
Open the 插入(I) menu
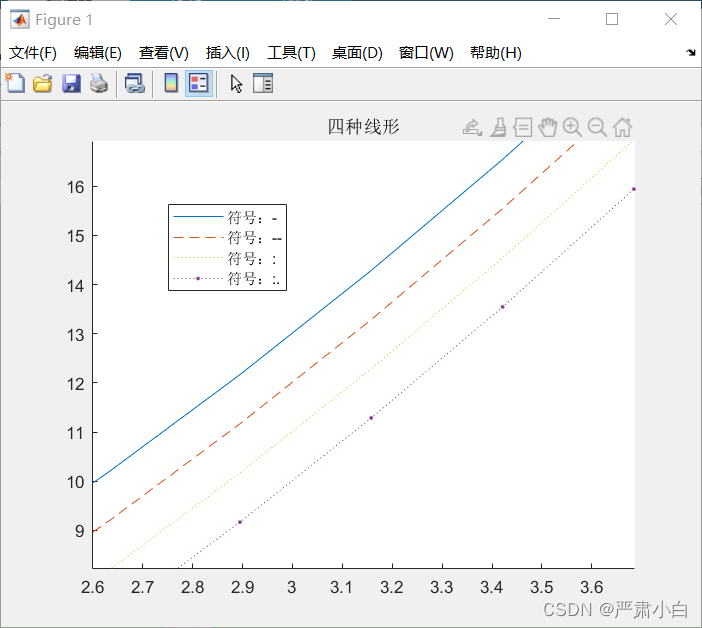[x=227, y=53]
